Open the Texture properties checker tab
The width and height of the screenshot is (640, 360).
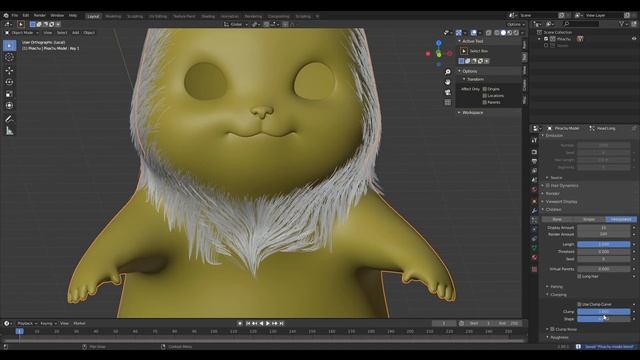pyautogui.click(x=534, y=269)
